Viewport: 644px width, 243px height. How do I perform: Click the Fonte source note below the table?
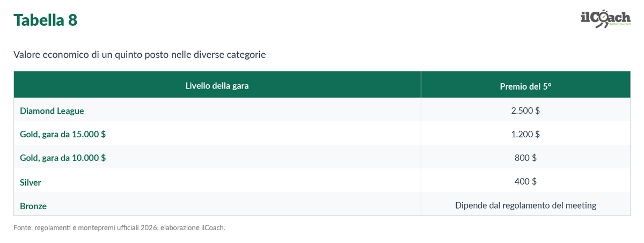click(119, 227)
